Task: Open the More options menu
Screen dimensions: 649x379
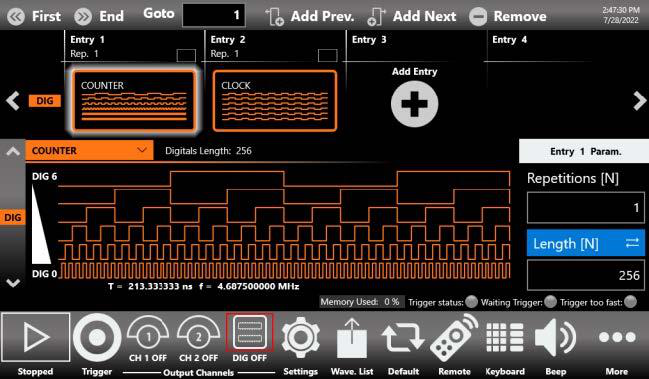Action: (x=617, y=337)
